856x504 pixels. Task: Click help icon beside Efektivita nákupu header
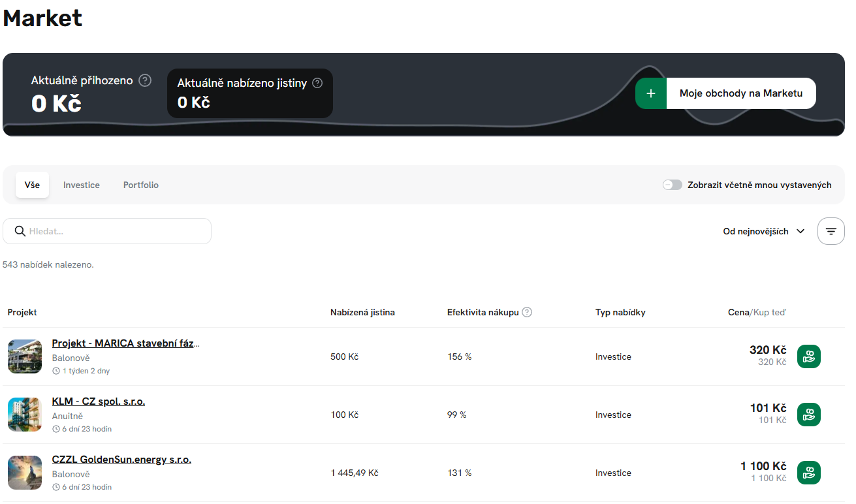[527, 312]
